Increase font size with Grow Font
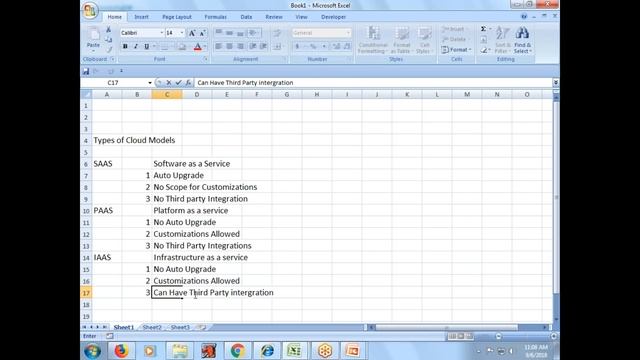 [191, 33]
